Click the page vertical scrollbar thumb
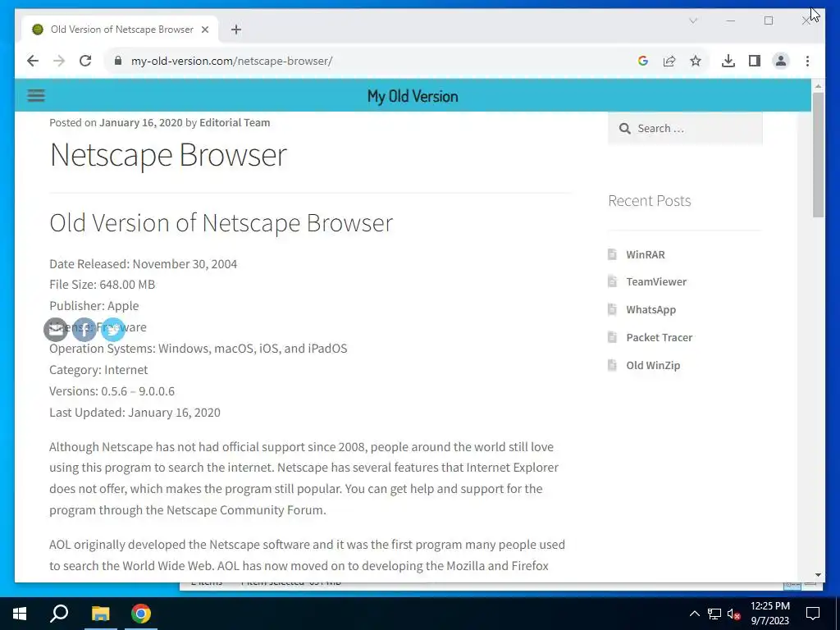Viewport: 840px width, 630px height. click(818, 155)
